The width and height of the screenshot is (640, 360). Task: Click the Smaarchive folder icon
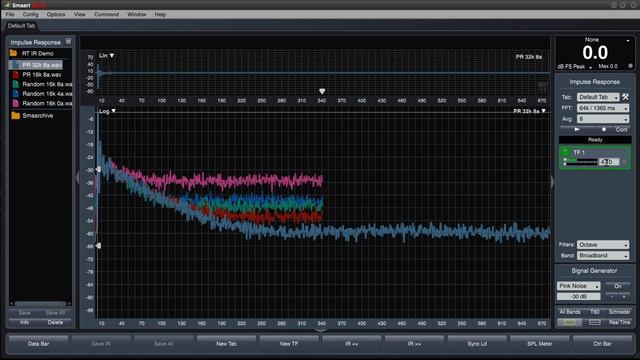coord(16,116)
